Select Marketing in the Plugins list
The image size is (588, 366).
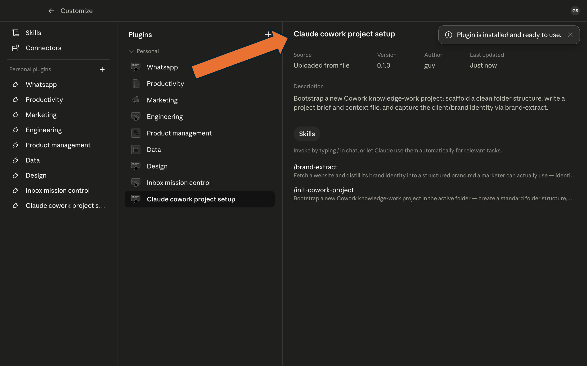pyautogui.click(x=200, y=100)
